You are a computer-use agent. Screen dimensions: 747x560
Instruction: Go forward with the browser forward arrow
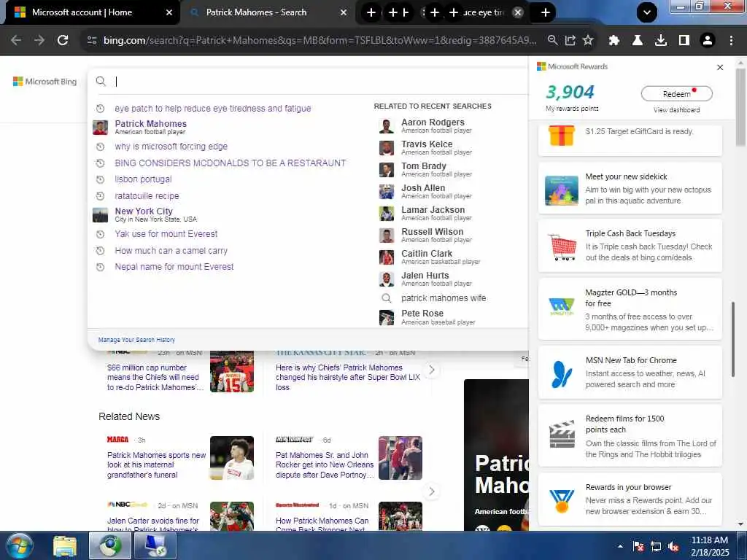click(39, 41)
